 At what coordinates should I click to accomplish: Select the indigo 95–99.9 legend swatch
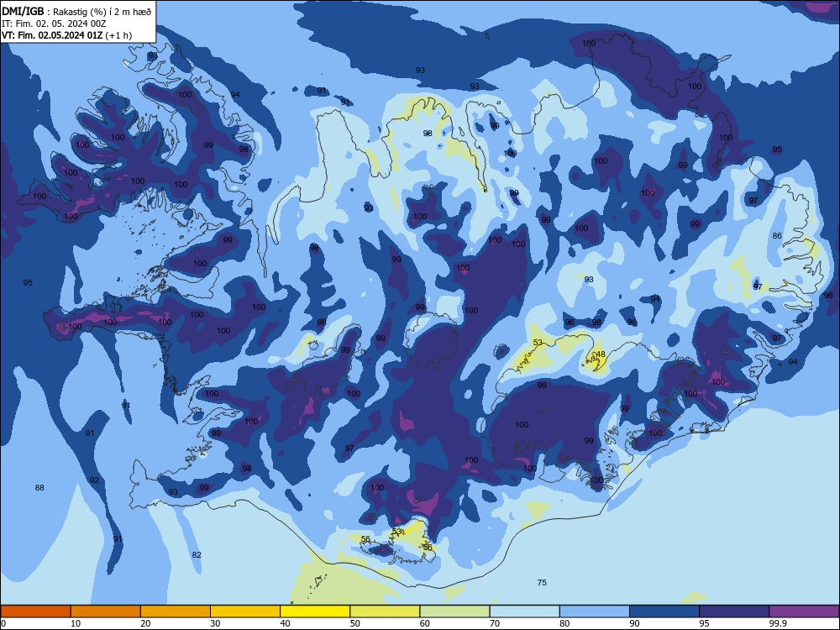pos(734,612)
